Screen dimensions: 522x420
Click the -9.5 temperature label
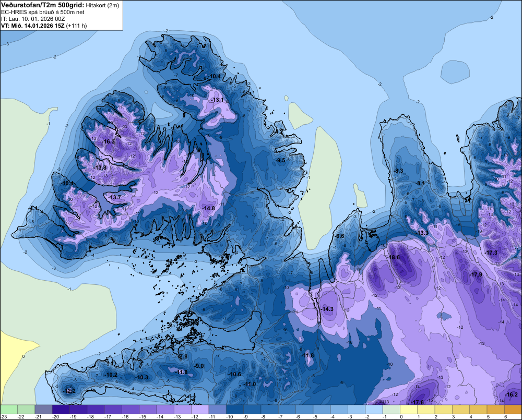[x=280, y=160]
